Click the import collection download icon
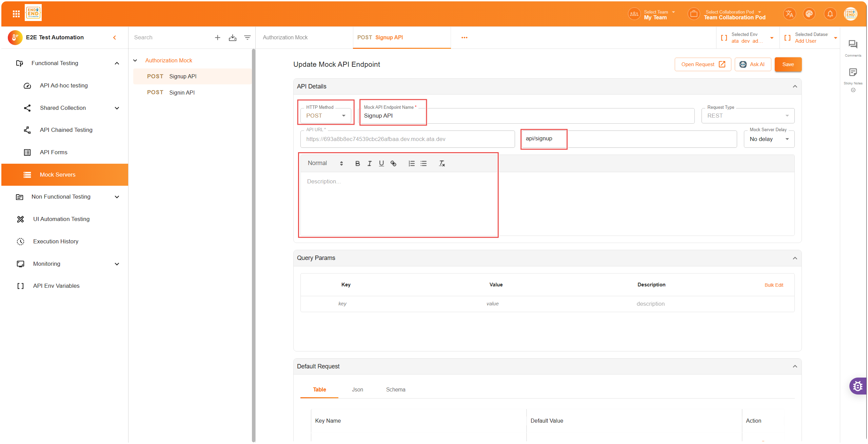Viewport: 868px width, 444px height. click(233, 38)
